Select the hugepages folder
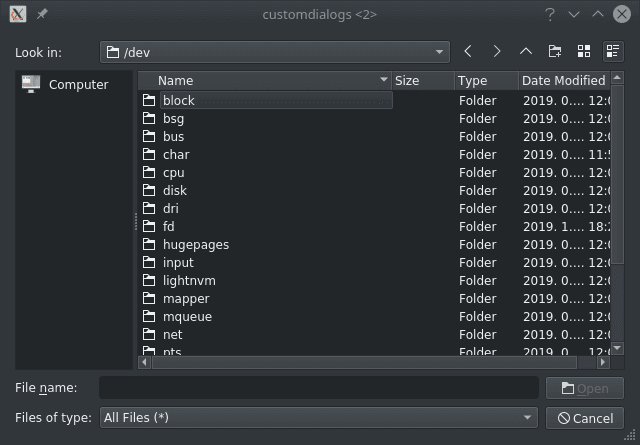 [x=196, y=245]
